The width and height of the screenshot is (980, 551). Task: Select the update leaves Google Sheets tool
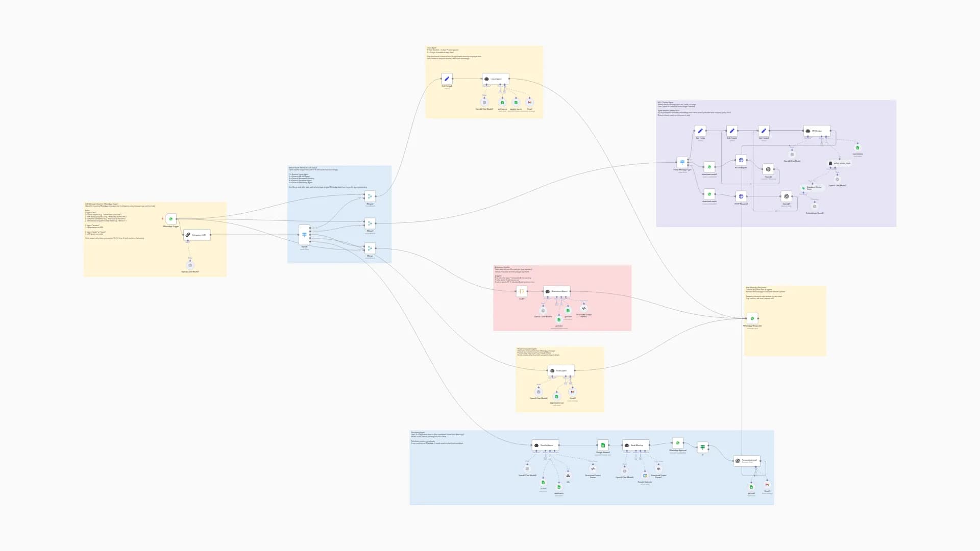coord(516,103)
